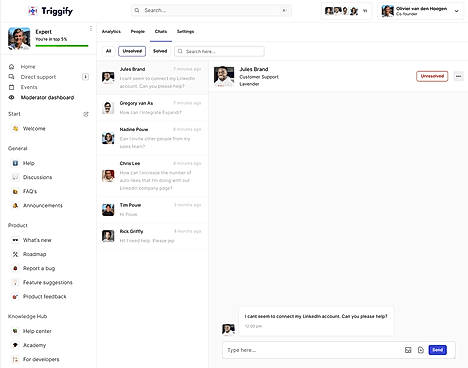Viewport: 468px width, 368px height.
Task: Focus the top global search bar
Action: tap(211, 10)
